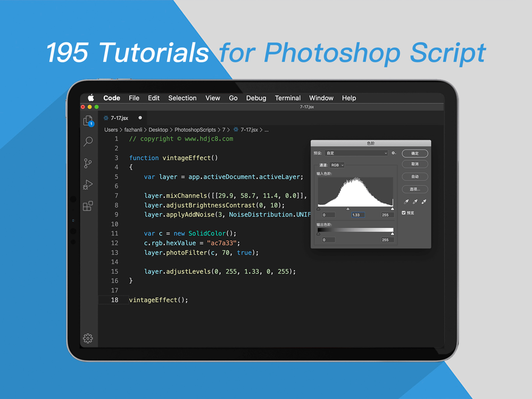532x399 pixels.
Task: Open the Help menu
Action: coord(349,98)
